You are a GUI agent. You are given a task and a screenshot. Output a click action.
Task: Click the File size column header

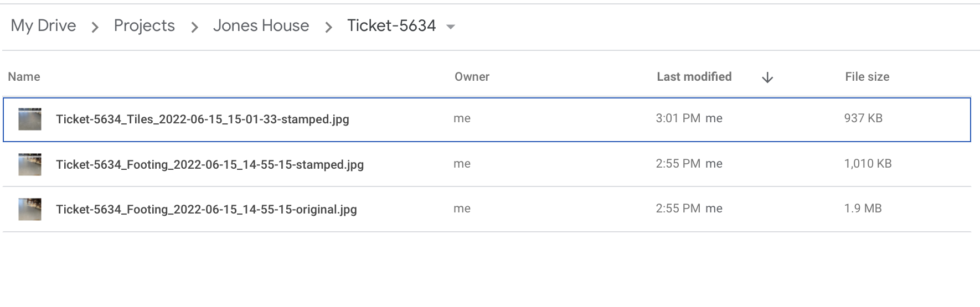click(866, 77)
